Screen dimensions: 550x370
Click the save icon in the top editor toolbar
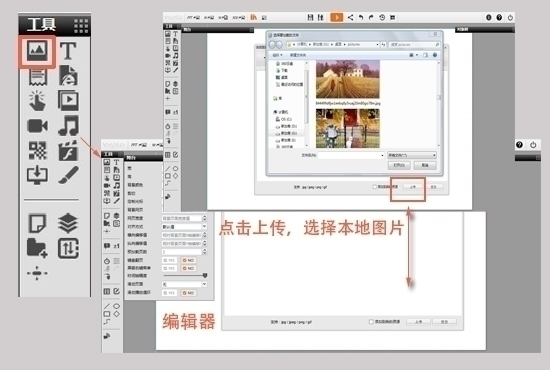(310, 17)
